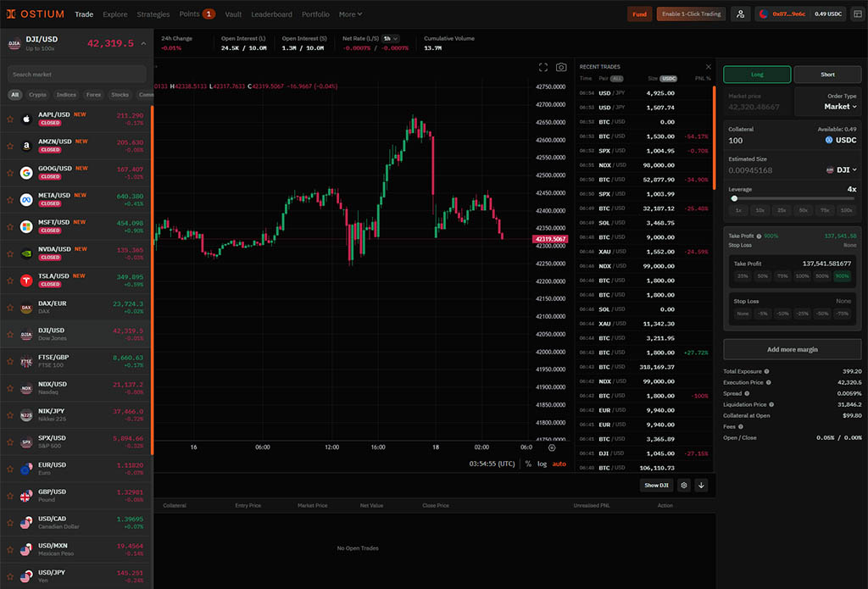Open the referral profile icon in the header
The height and width of the screenshot is (589, 868).
tap(741, 14)
